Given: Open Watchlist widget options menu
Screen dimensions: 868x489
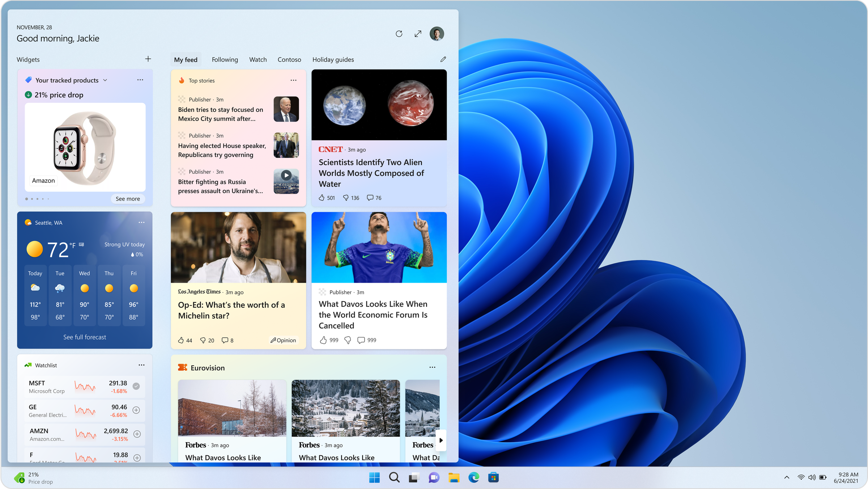Looking at the screenshot, I should [x=141, y=365].
